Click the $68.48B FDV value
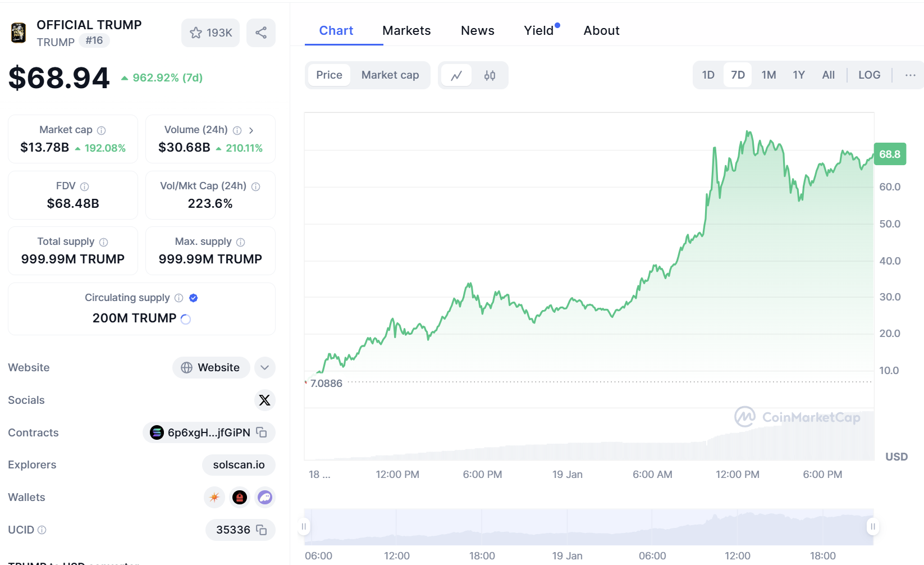 pyautogui.click(x=73, y=203)
